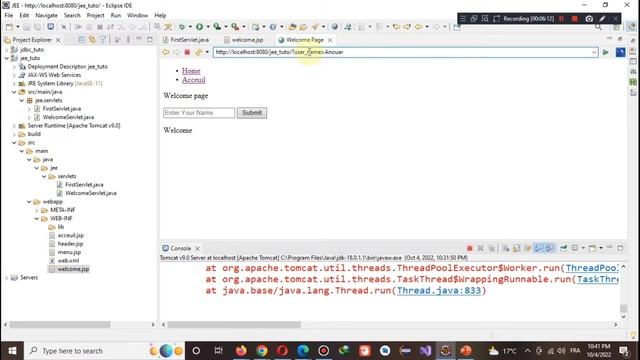Open the Project menu
The image size is (640, 360).
click(x=96, y=15)
